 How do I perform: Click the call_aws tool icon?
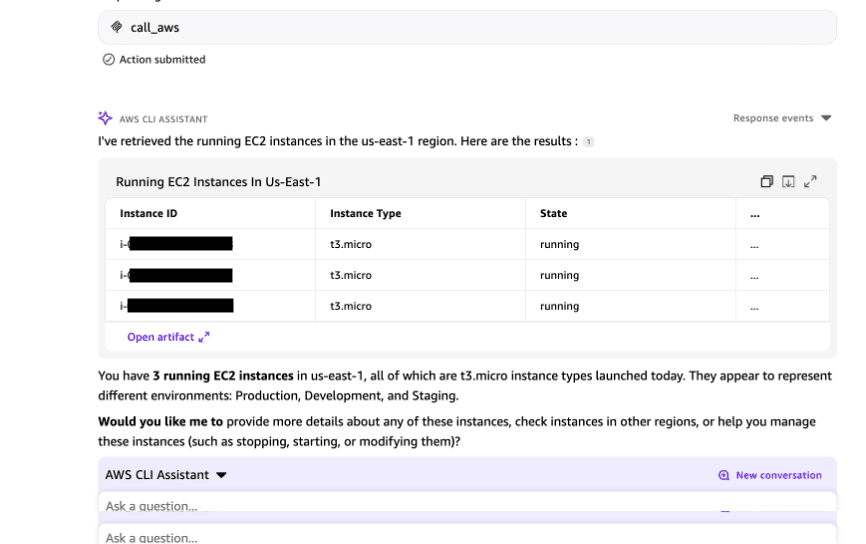pyautogui.click(x=117, y=27)
